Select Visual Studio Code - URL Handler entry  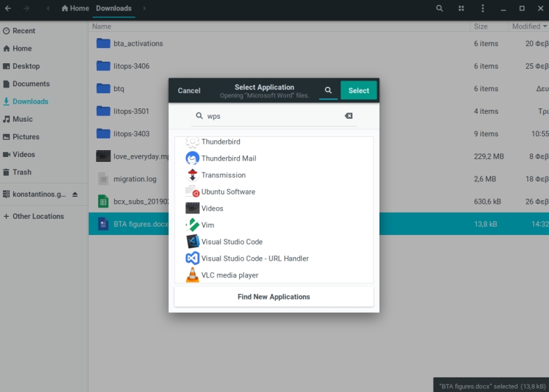pos(254,259)
